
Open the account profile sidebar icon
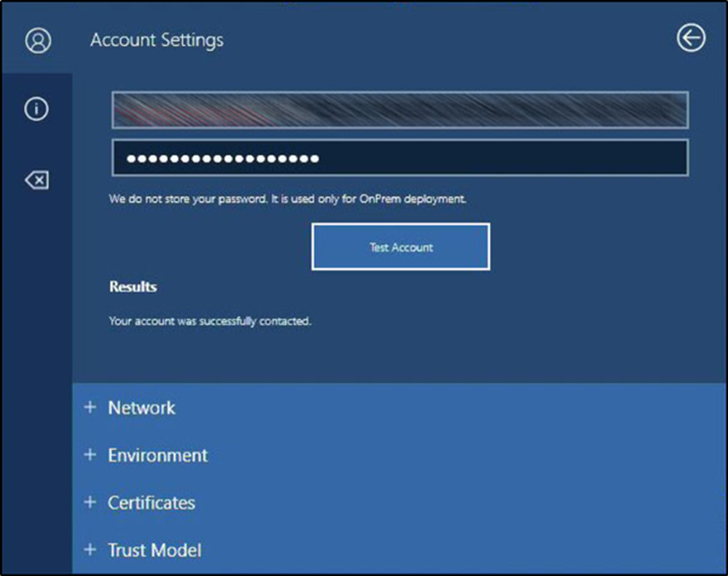tap(38, 40)
